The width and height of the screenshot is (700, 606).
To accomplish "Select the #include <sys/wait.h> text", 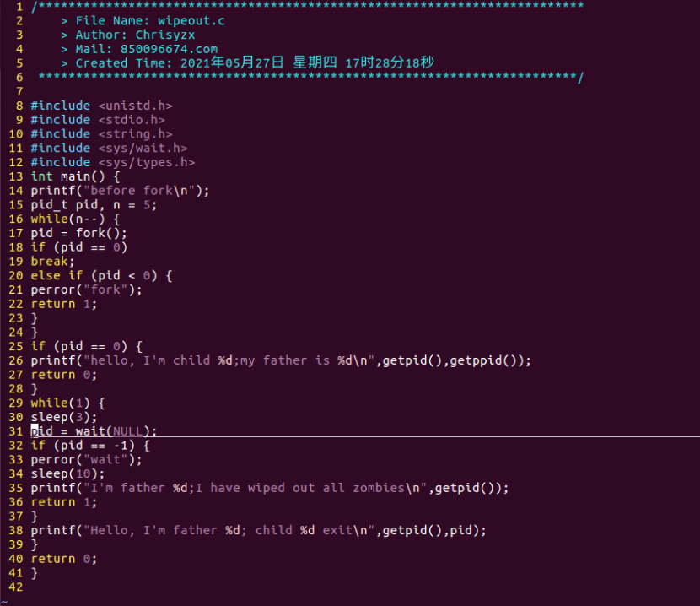I will [x=109, y=149].
